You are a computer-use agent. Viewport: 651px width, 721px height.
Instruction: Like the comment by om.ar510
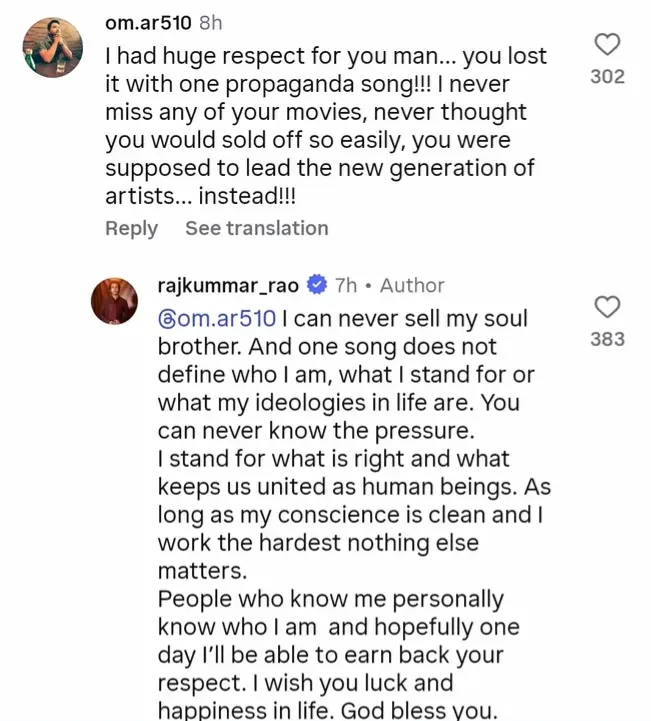[607, 45]
